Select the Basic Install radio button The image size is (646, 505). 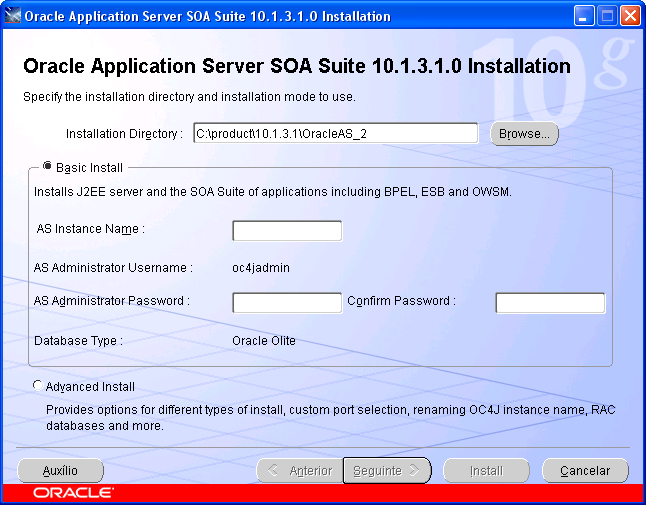pos(48,168)
